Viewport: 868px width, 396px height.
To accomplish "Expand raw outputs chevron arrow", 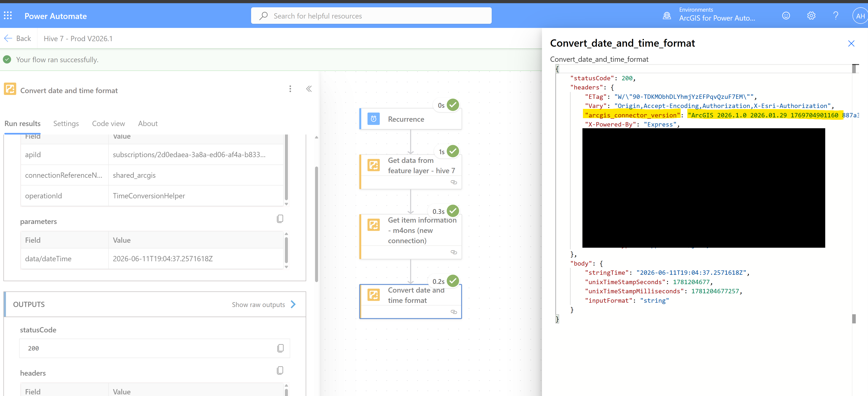I will tap(293, 304).
